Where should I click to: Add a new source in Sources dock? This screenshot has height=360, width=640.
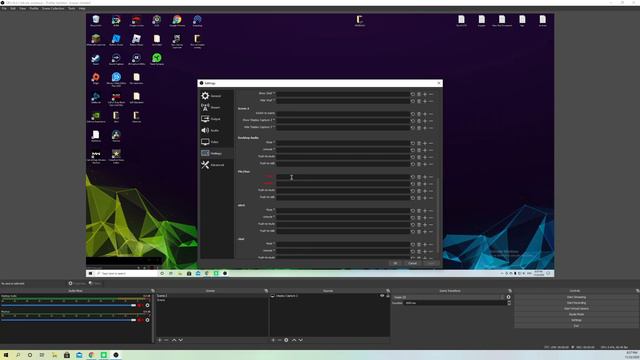tap(273, 340)
